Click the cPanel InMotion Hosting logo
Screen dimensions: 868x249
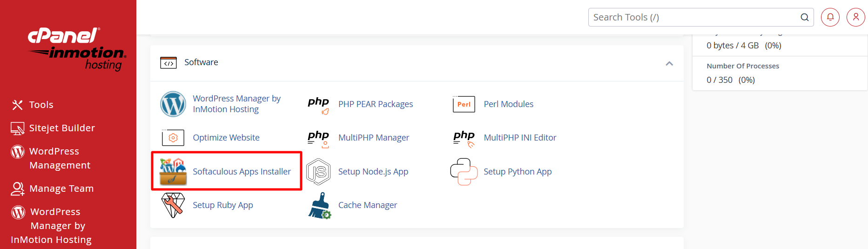tap(77, 49)
